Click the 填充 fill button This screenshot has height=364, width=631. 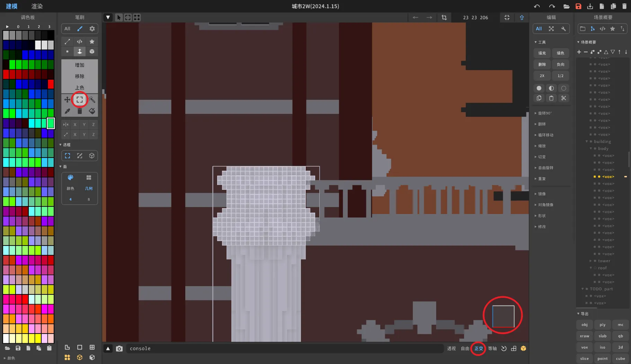coord(542,53)
